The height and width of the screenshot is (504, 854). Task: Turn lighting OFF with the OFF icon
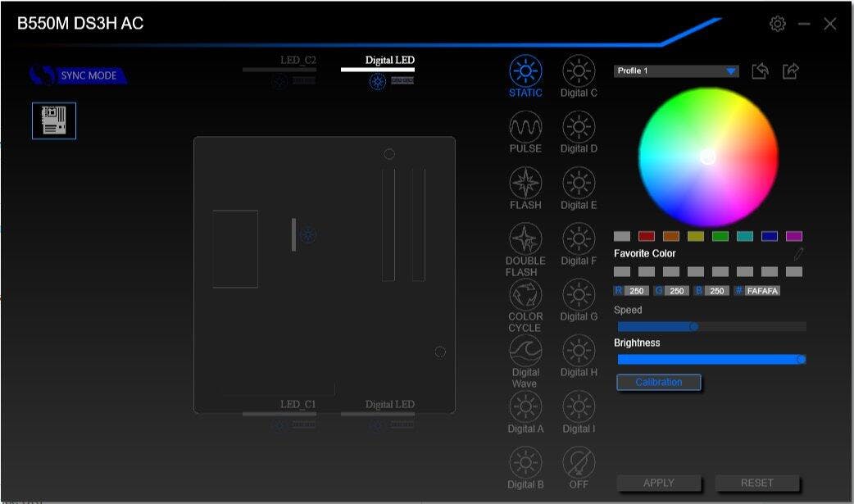click(579, 464)
